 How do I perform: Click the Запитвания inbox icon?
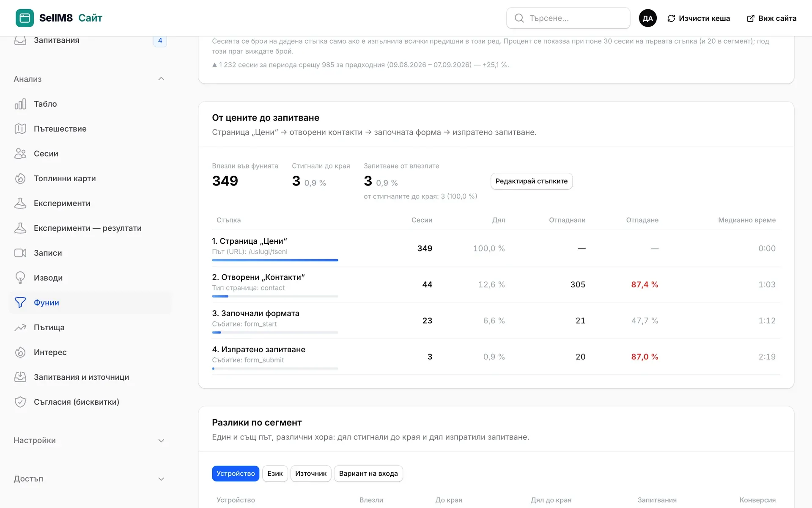20,40
